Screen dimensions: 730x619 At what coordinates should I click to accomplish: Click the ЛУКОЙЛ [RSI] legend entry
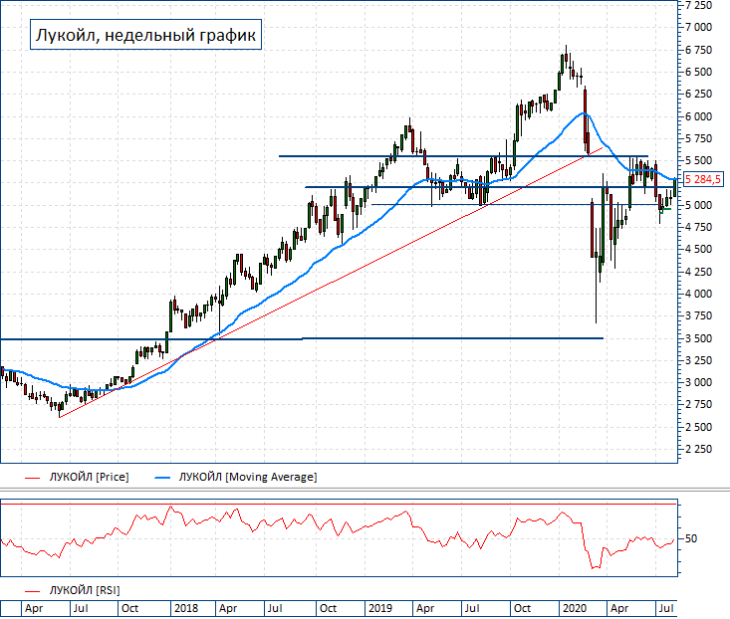tap(85, 590)
